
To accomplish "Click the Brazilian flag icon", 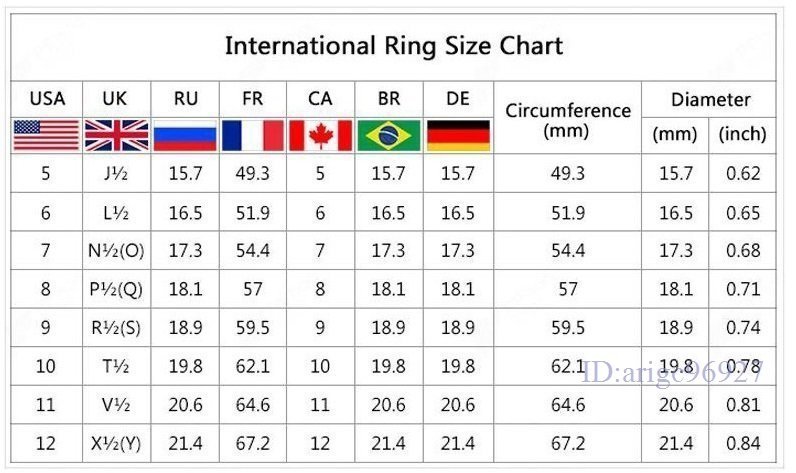I will pos(389,134).
